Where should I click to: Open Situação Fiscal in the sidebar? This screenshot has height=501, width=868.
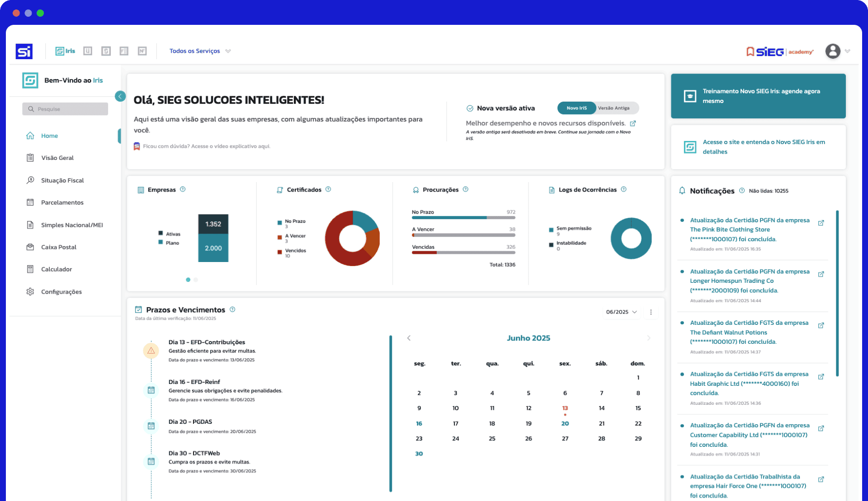(x=62, y=180)
